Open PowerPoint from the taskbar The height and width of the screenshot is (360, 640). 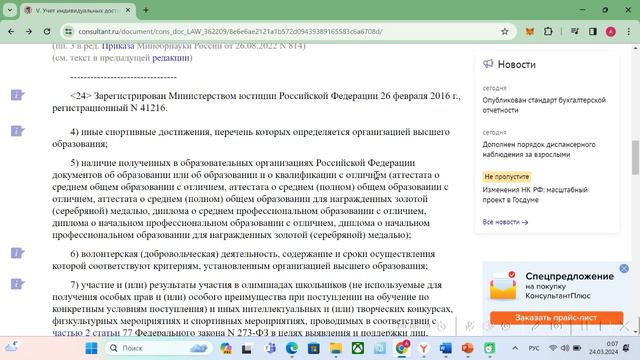click(x=468, y=348)
